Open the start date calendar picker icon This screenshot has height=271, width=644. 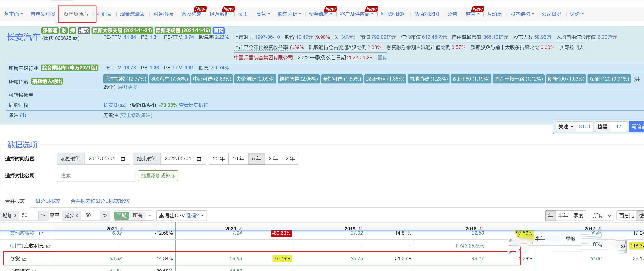[x=123, y=159]
